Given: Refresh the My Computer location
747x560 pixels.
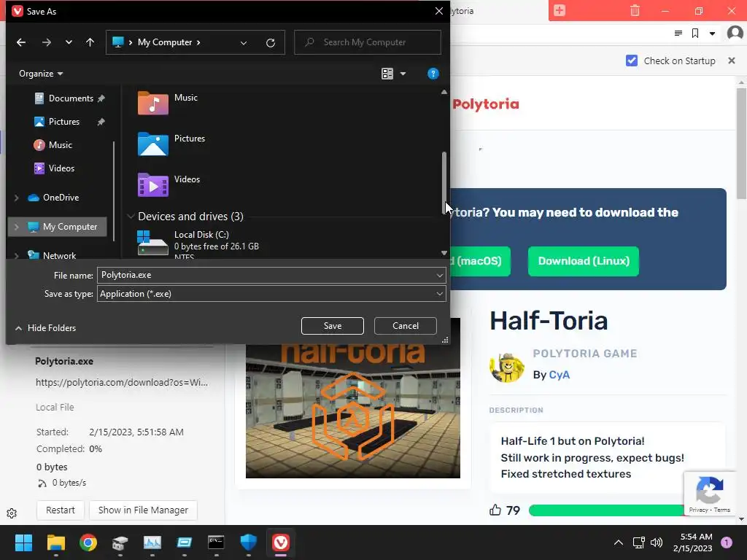Looking at the screenshot, I should point(271,43).
